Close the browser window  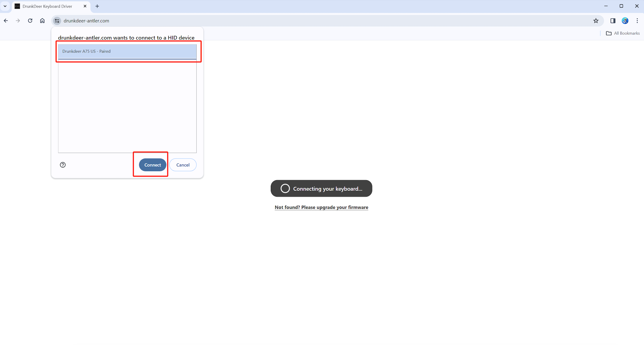(637, 6)
